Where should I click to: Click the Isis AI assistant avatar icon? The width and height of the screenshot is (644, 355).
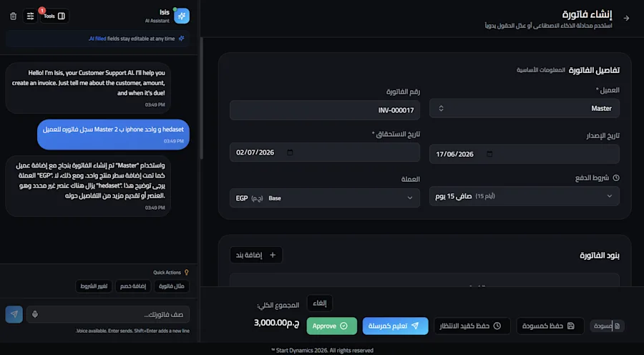pyautogui.click(x=182, y=16)
